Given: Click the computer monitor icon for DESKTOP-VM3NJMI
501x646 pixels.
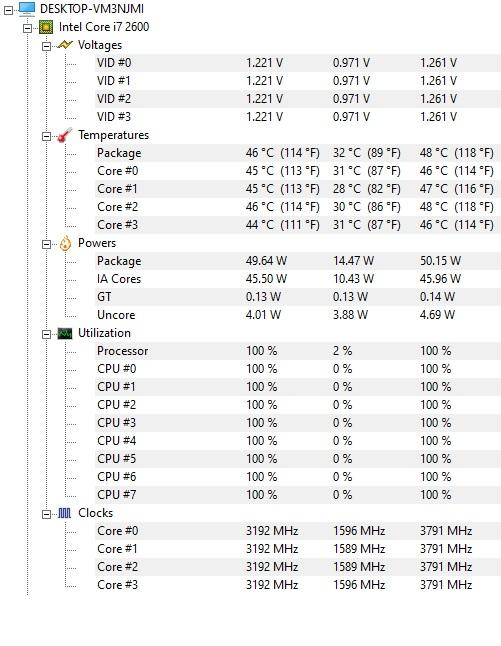Looking at the screenshot, I should 27,9.
